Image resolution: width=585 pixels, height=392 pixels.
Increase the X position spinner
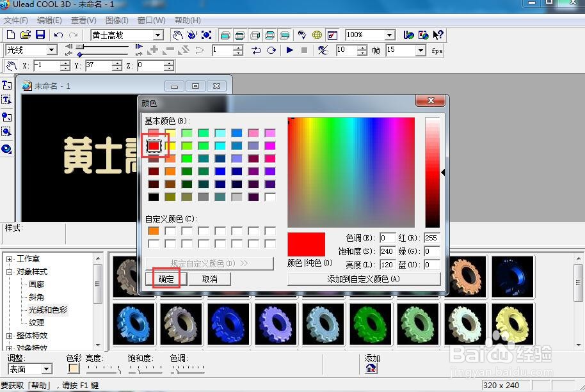coord(65,64)
